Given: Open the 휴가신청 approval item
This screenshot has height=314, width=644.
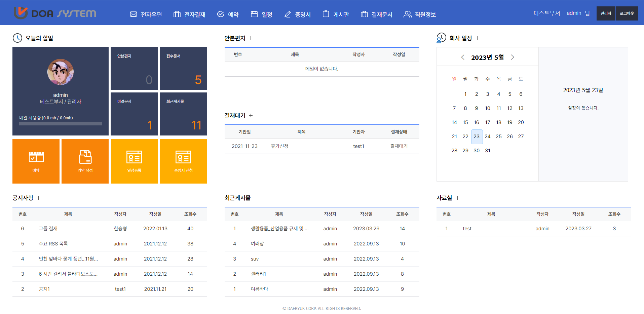Looking at the screenshot, I should tap(279, 146).
